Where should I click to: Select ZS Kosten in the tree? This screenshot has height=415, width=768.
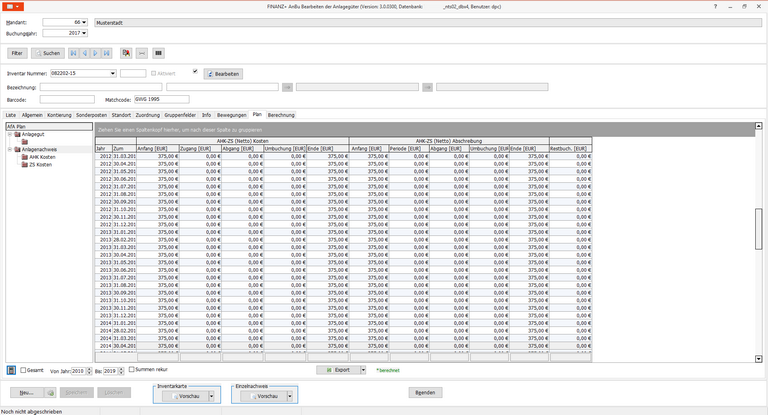tap(37, 165)
